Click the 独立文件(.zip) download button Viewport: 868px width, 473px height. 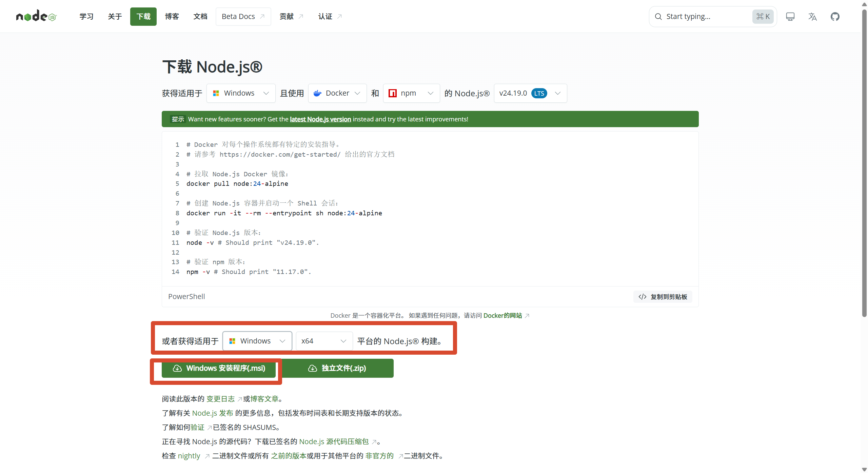click(337, 368)
